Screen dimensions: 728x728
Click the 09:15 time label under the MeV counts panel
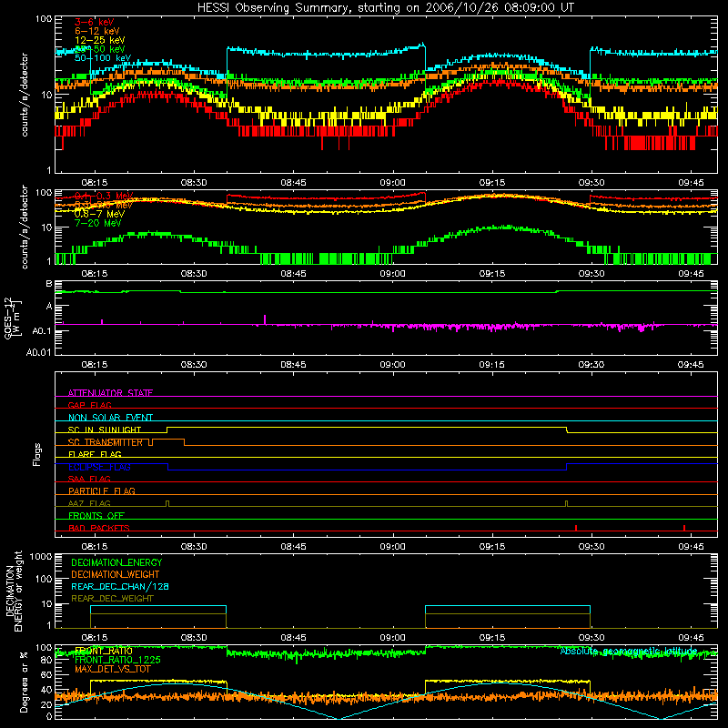[x=492, y=274]
